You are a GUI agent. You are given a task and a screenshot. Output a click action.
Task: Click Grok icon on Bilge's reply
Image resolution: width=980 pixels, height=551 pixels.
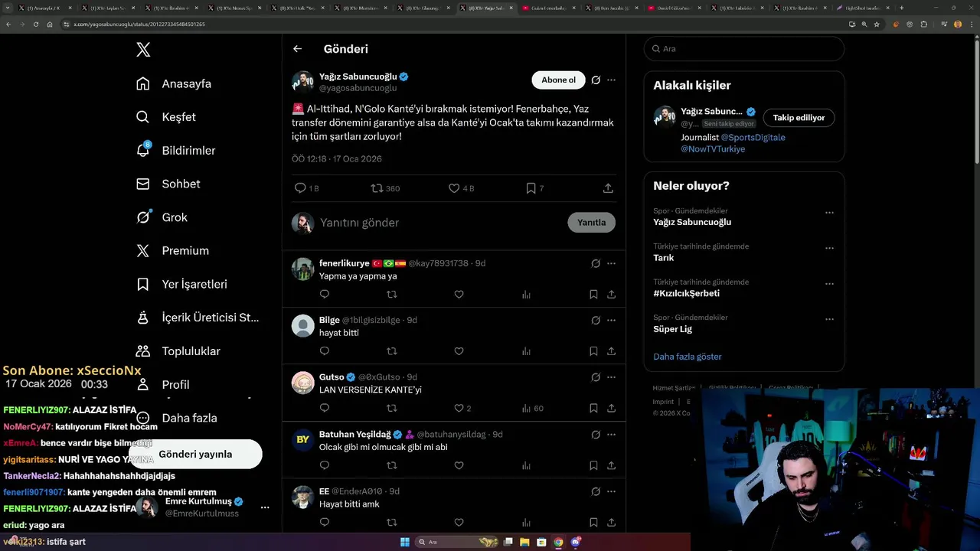coord(596,320)
